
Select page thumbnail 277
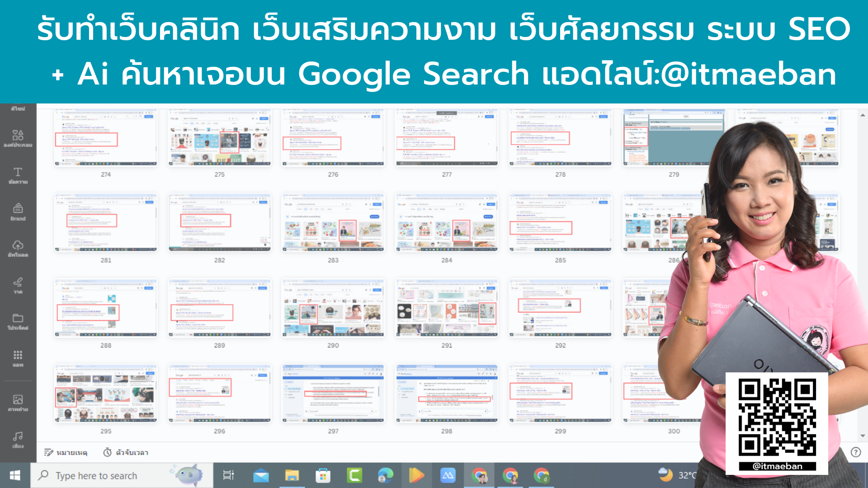(447, 137)
